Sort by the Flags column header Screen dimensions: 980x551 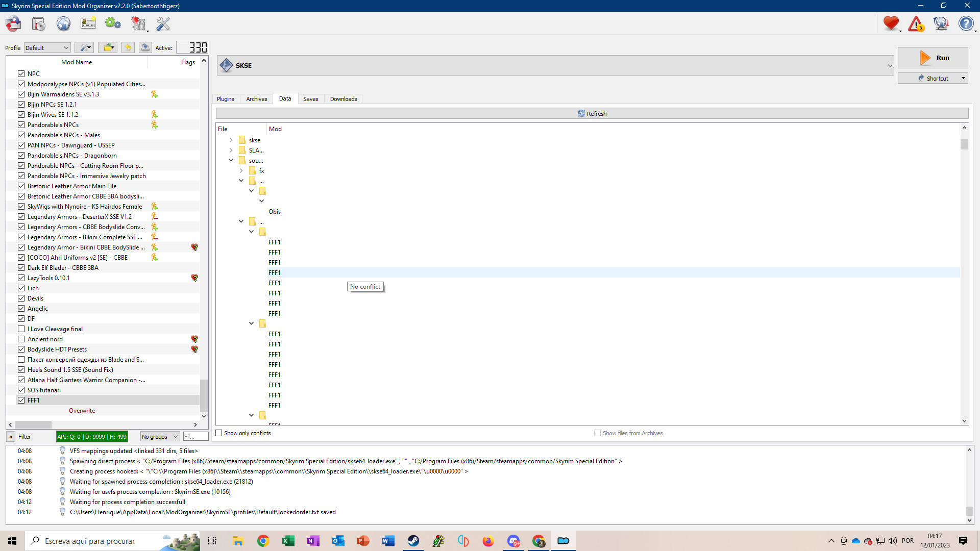(188, 62)
